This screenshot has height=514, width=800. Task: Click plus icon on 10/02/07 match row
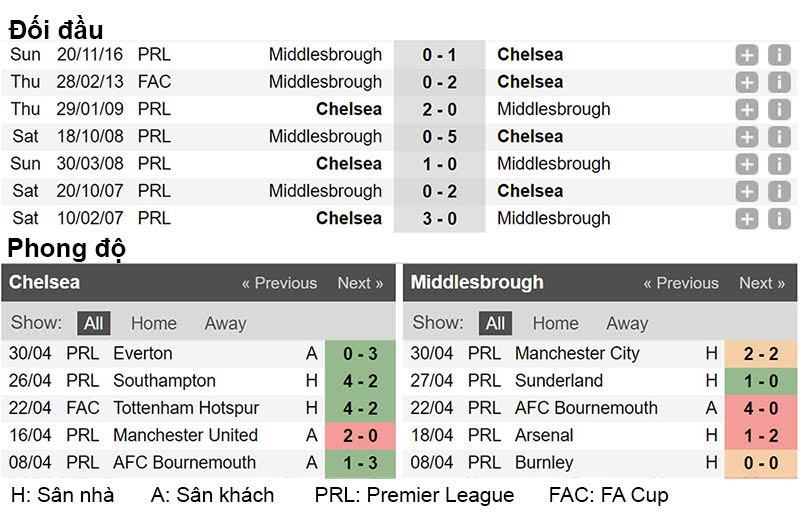point(747,218)
